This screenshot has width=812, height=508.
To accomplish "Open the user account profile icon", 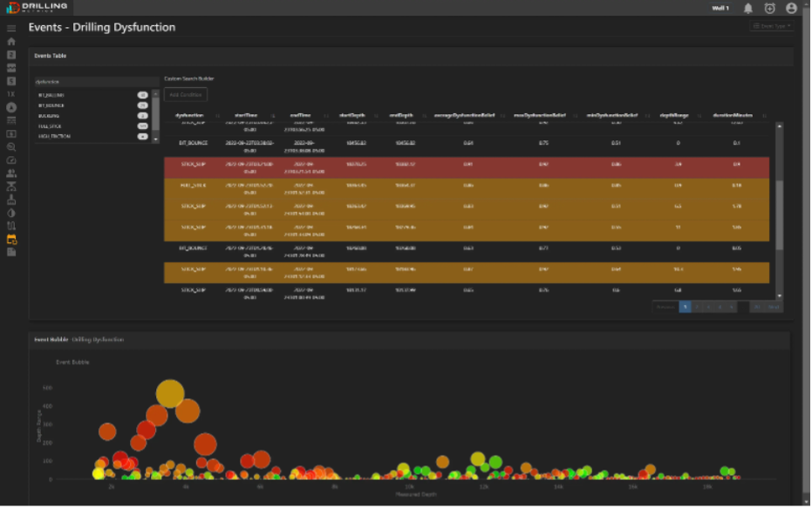I will pos(791,8).
